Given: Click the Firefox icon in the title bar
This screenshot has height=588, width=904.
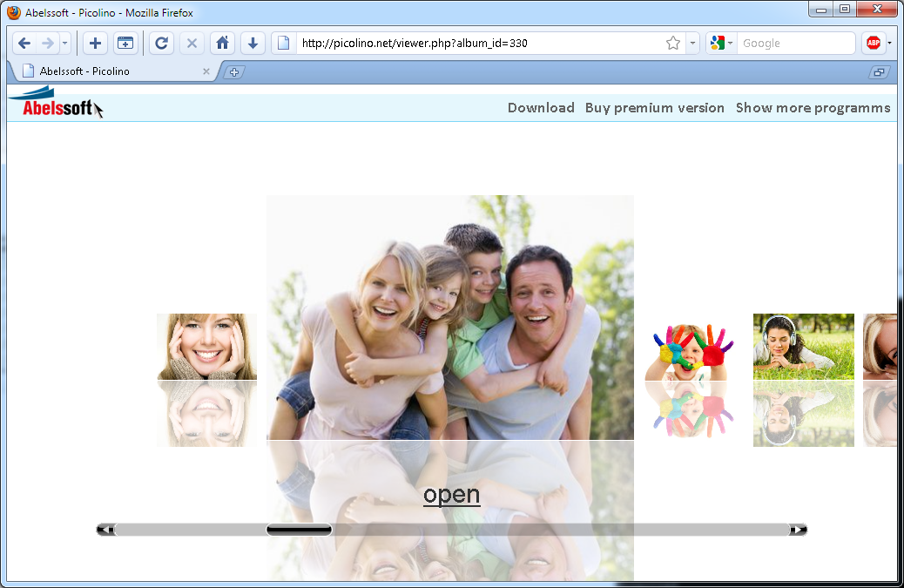Looking at the screenshot, I should pos(14,12).
